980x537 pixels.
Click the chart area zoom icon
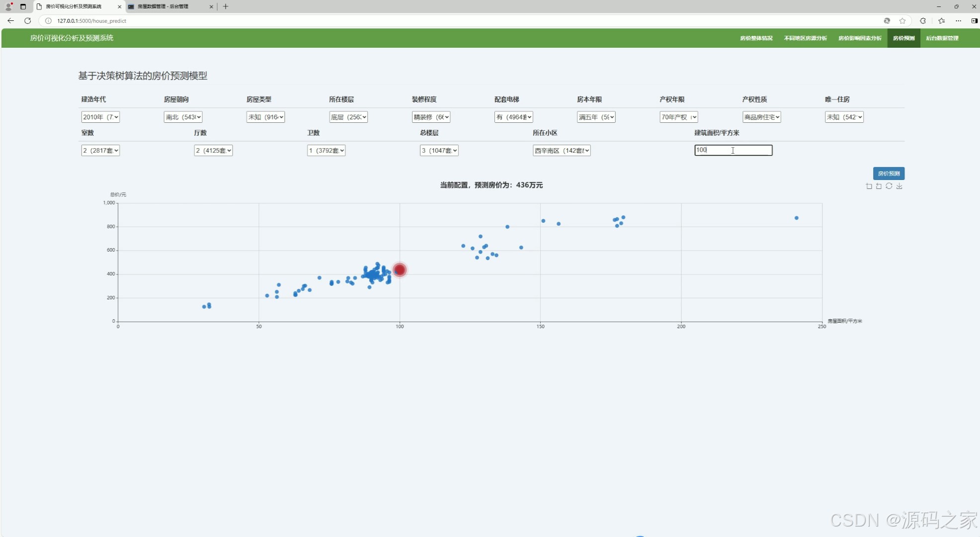(869, 186)
